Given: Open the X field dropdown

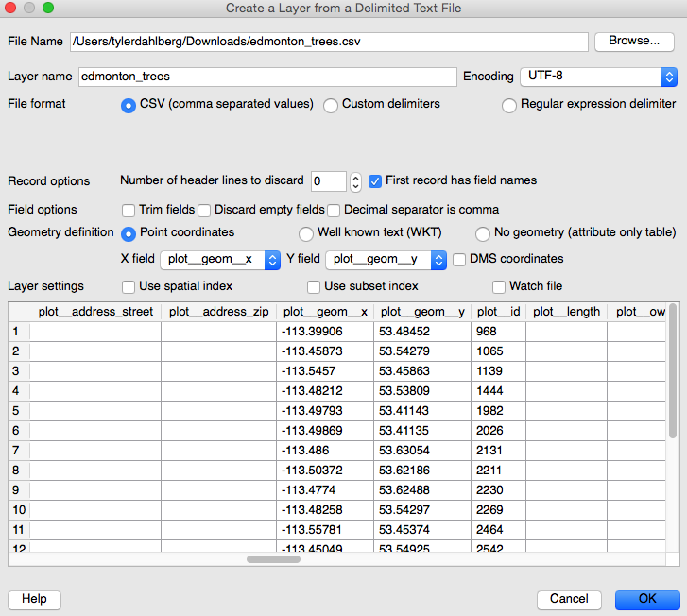Looking at the screenshot, I should click(220, 260).
